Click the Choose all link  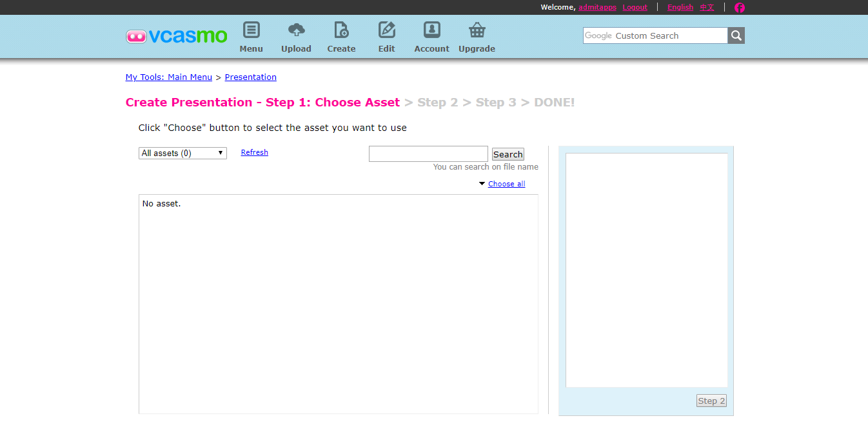(507, 184)
